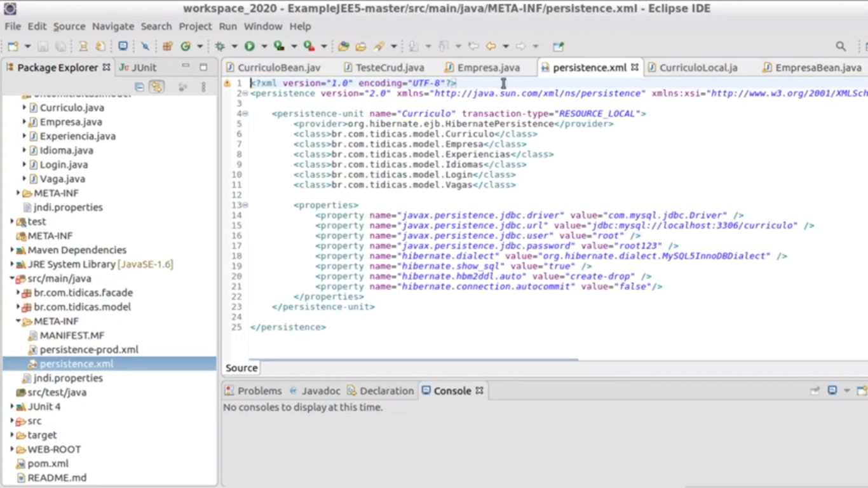Collapse the properties element at line 13

(x=245, y=205)
